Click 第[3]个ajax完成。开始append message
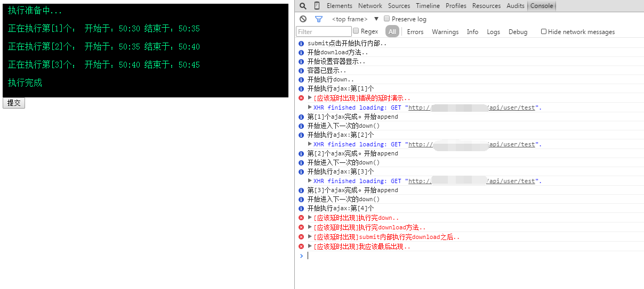This screenshot has width=644, height=289. click(x=352, y=190)
